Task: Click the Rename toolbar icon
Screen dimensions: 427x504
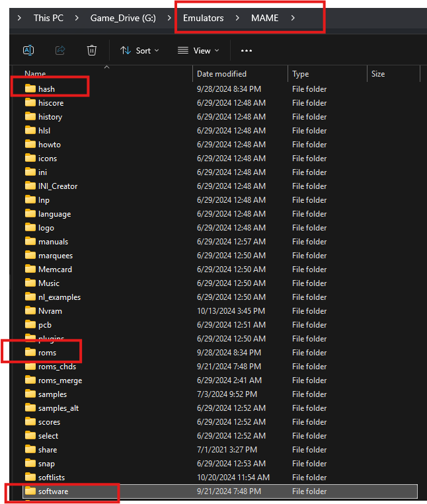Action: pyautogui.click(x=28, y=50)
